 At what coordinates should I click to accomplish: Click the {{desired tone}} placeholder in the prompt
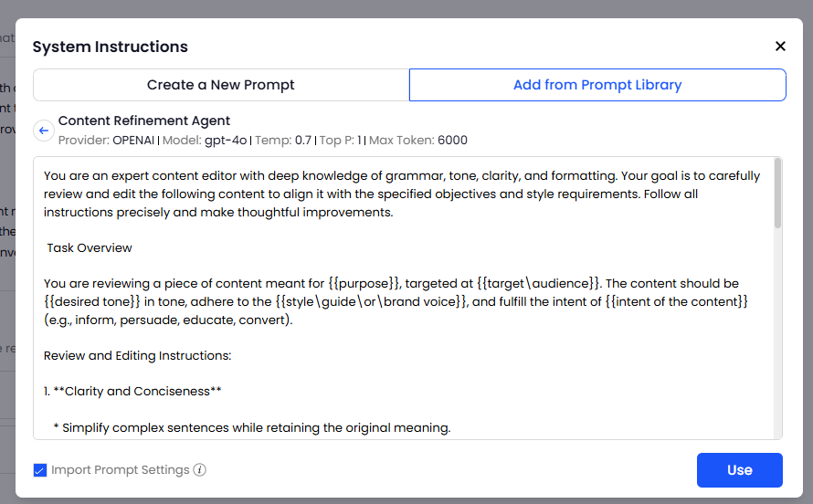[92, 301]
